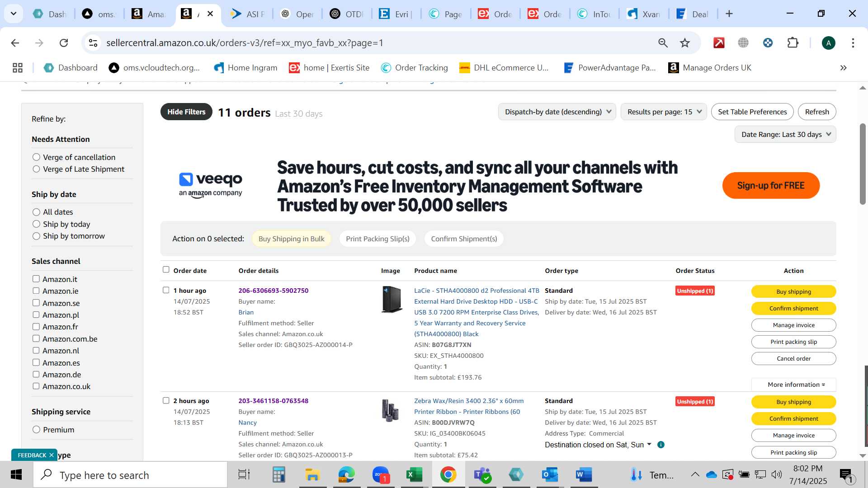Select Ship by tomorrow option

37,236
